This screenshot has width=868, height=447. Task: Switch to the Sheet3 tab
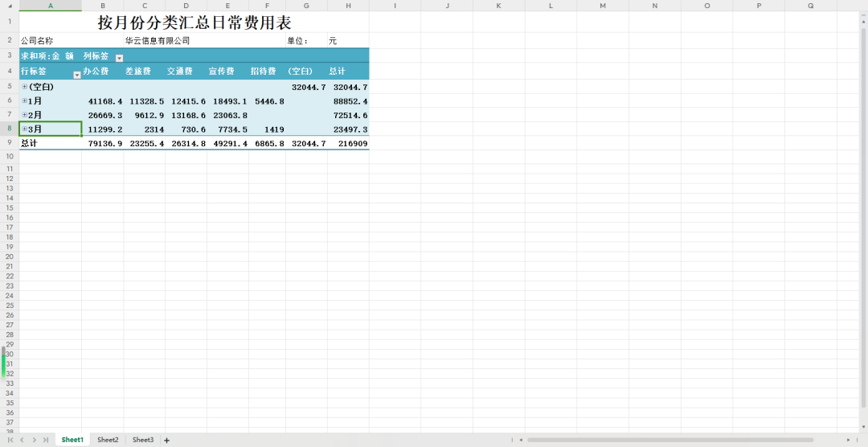[143, 440]
